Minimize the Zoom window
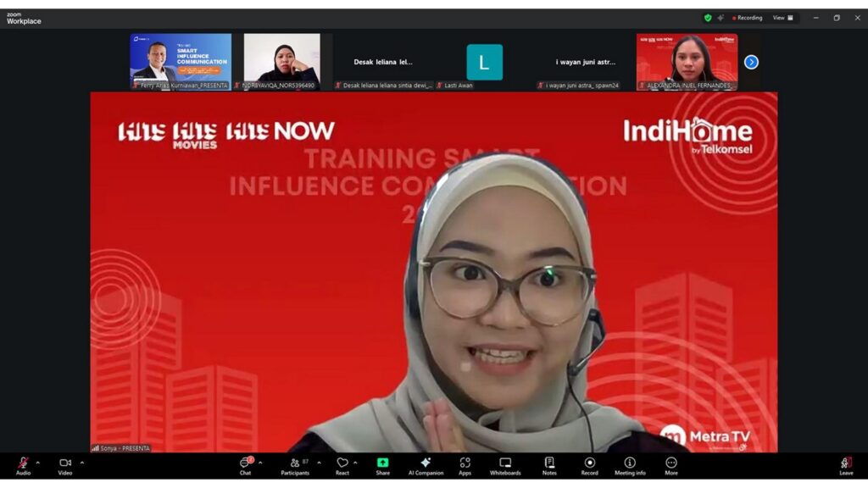The width and height of the screenshot is (868, 488). [815, 18]
